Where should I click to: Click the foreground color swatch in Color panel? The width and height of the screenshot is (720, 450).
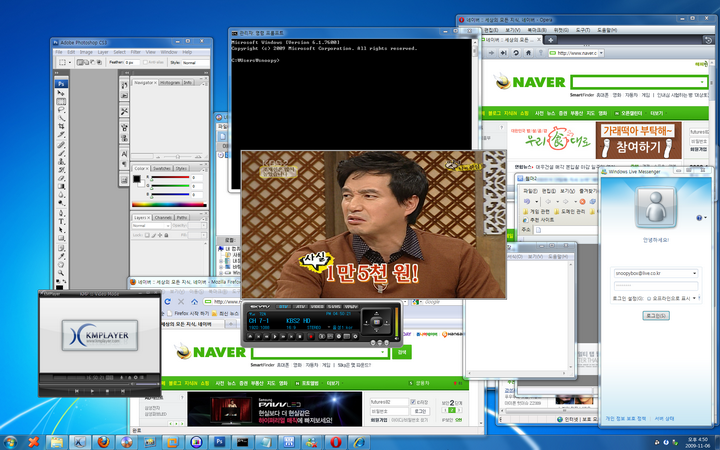[136, 179]
